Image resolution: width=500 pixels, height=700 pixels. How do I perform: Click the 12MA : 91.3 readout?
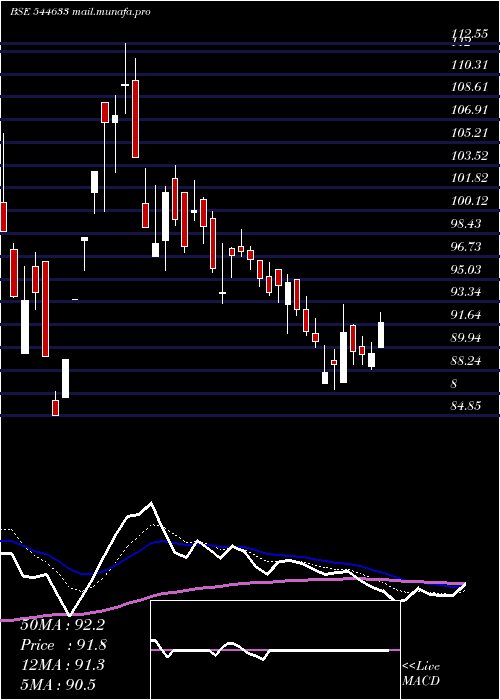(62, 665)
